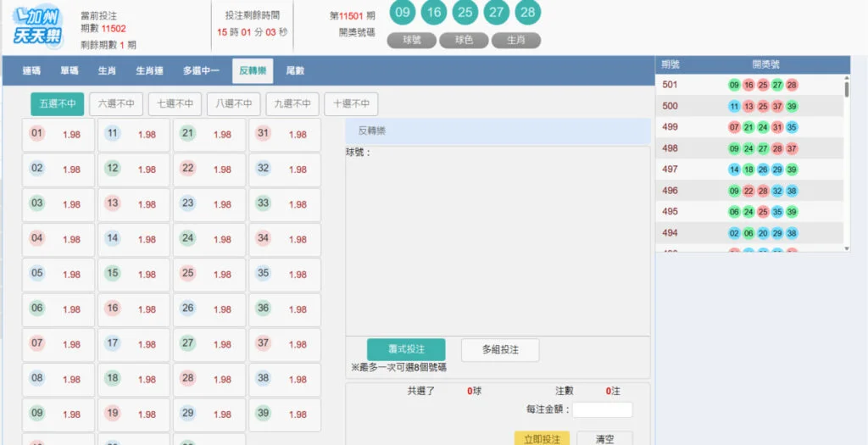Select 十選不中 option
This screenshot has height=445, width=868.
[351, 104]
